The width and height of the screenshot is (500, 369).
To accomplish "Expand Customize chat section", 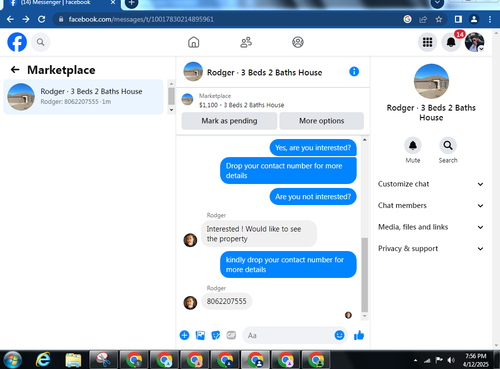I will coord(431,184).
